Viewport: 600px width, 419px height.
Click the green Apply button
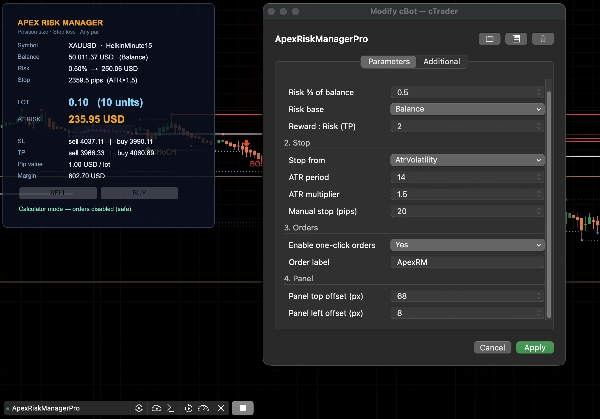click(x=535, y=347)
